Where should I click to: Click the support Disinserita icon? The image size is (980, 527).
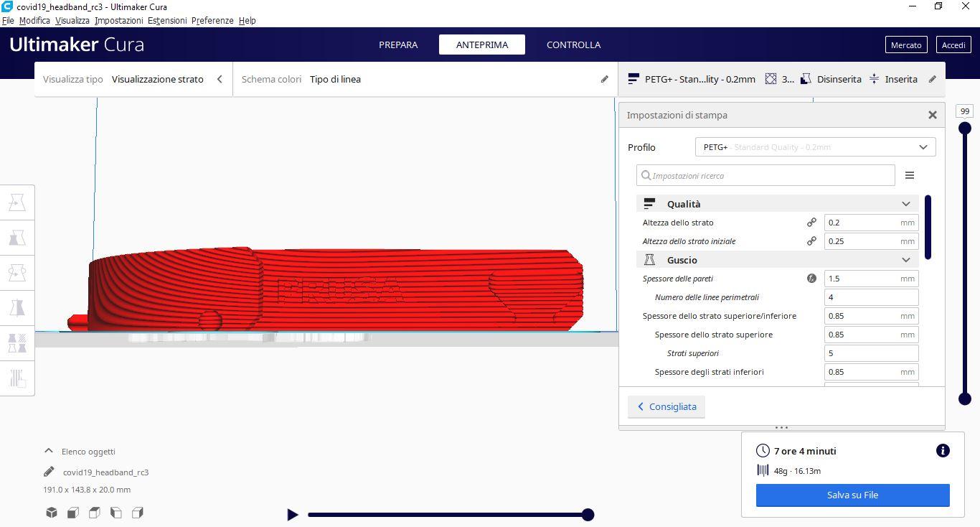tap(806, 79)
